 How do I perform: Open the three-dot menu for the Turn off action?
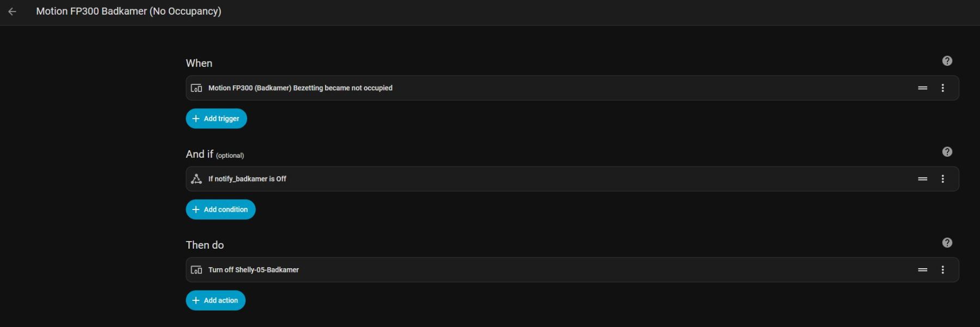[942, 270]
